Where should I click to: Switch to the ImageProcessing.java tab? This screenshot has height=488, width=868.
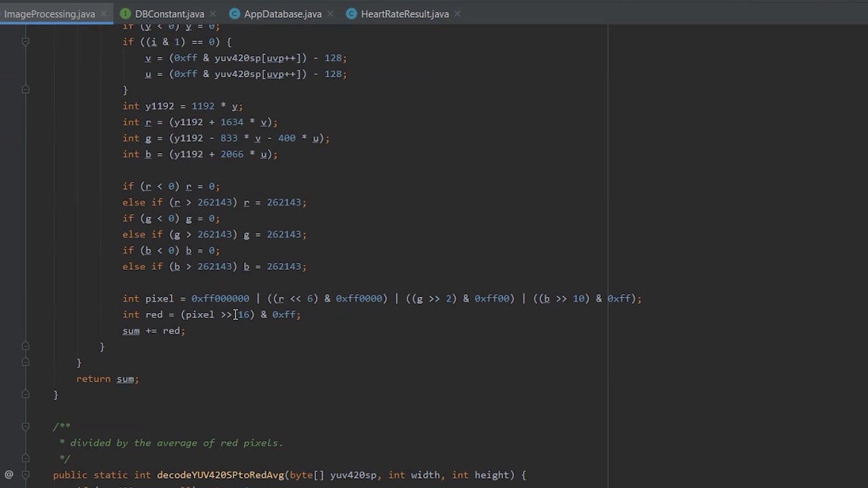50,14
